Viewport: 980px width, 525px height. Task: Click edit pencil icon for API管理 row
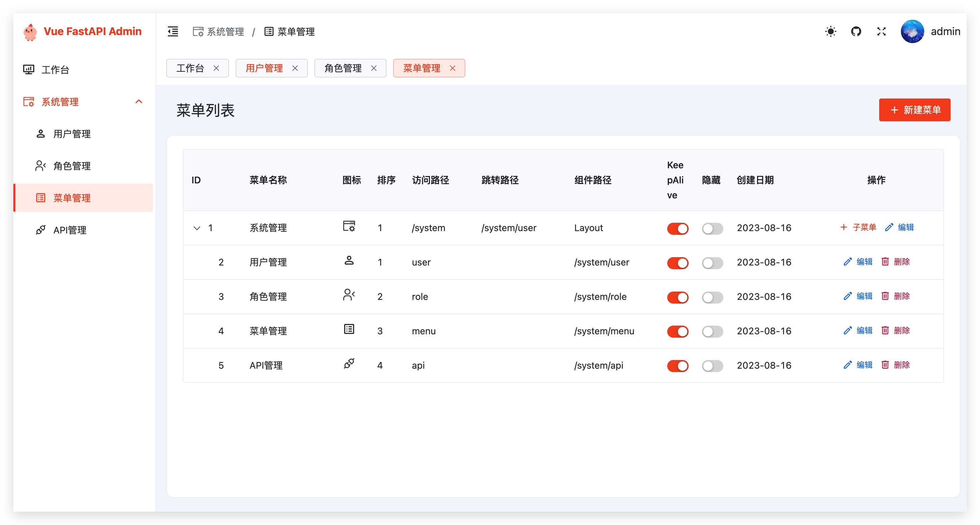[x=847, y=365]
